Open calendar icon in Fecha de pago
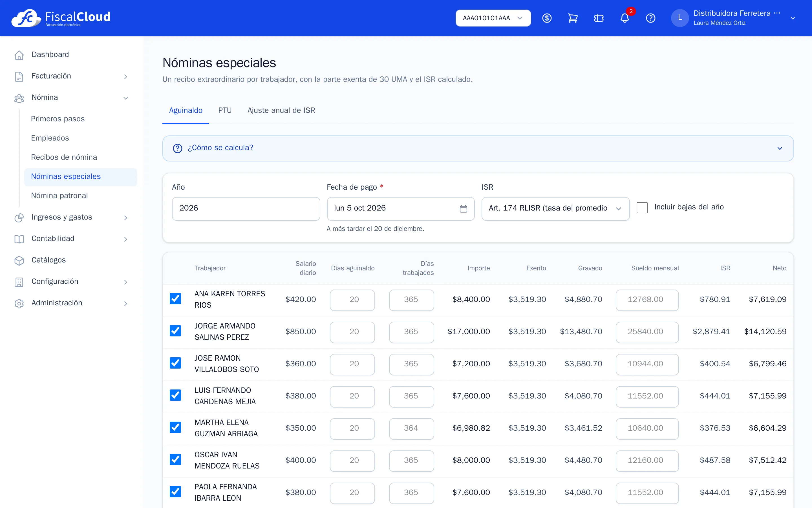The width and height of the screenshot is (812, 508). pyautogui.click(x=464, y=209)
